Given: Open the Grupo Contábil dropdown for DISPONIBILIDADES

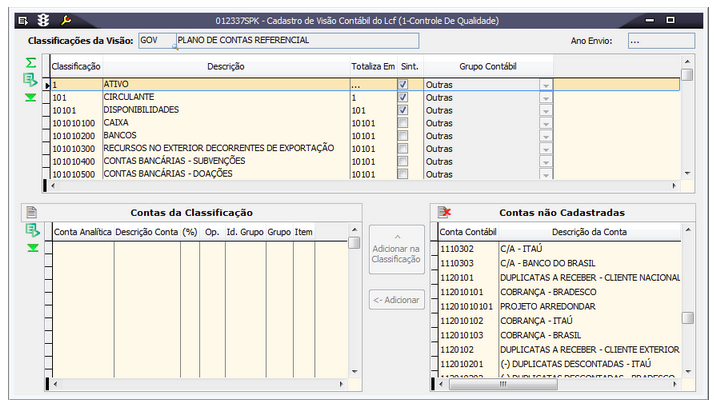Looking at the screenshot, I should coord(545,110).
